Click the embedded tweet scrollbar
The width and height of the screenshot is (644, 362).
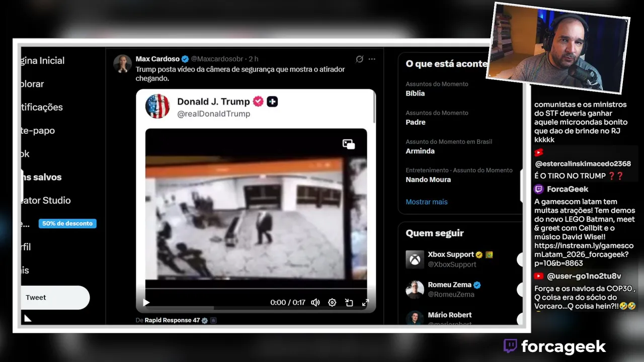pyautogui.click(x=374, y=108)
